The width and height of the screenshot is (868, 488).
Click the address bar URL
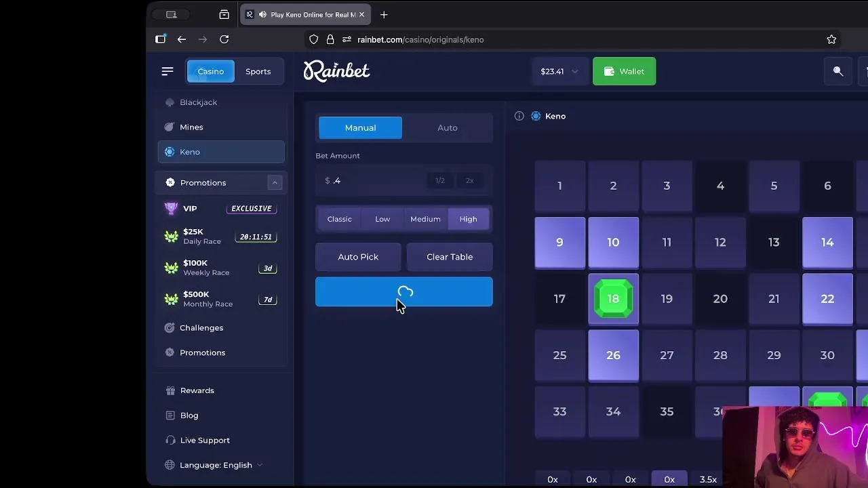(420, 39)
